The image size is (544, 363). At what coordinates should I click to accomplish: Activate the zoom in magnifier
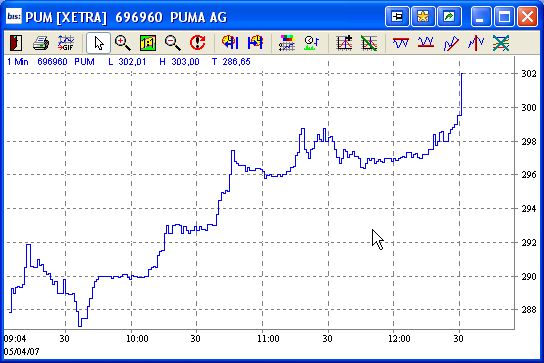click(123, 43)
